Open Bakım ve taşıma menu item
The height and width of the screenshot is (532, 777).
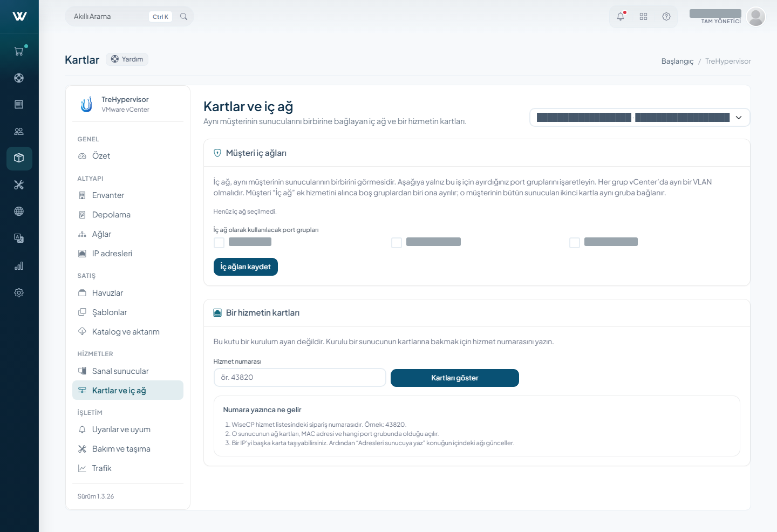tap(128, 449)
